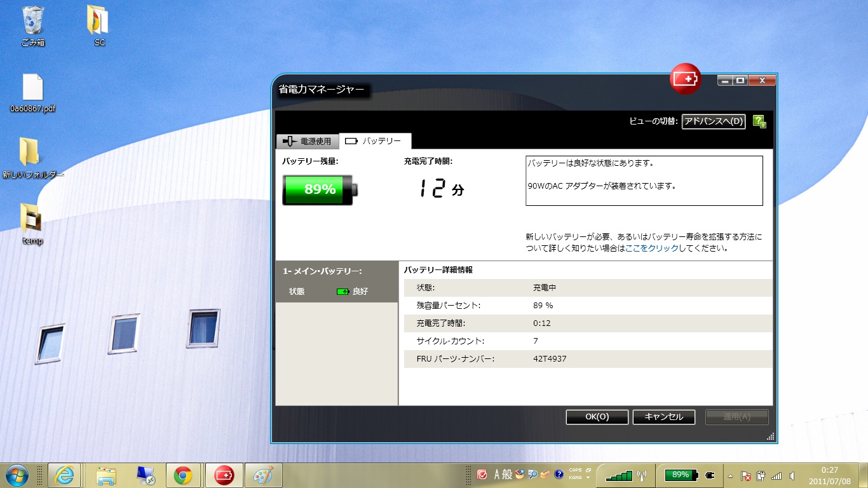Screen dimensions: 868x488
Task: Click the 残容量パーセント label
Action: (x=449, y=306)
